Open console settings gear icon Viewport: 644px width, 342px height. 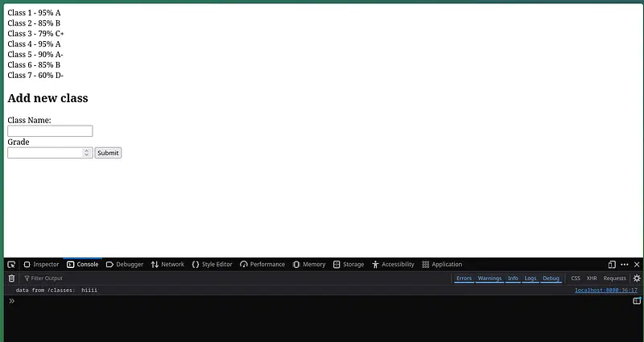637,278
